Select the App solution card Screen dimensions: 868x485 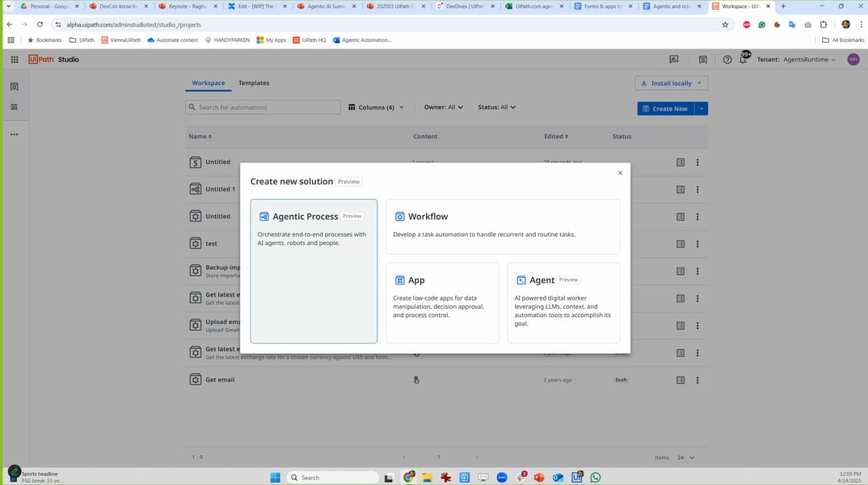coord(442,303)
